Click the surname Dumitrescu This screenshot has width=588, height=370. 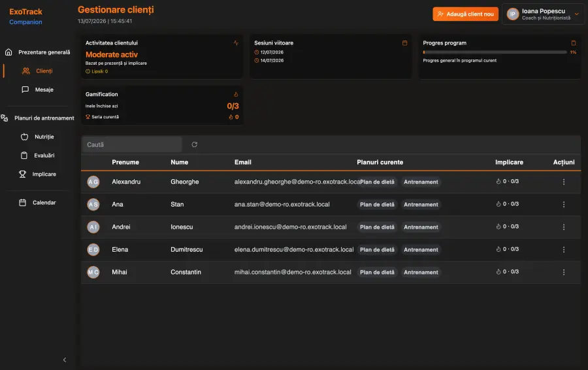[187, 250]
